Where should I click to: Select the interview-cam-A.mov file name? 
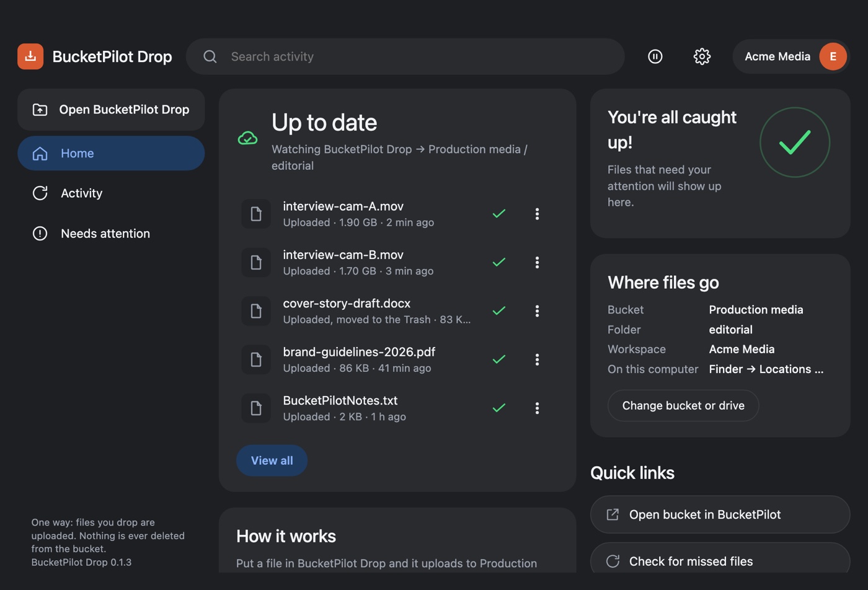click(343, 206)
